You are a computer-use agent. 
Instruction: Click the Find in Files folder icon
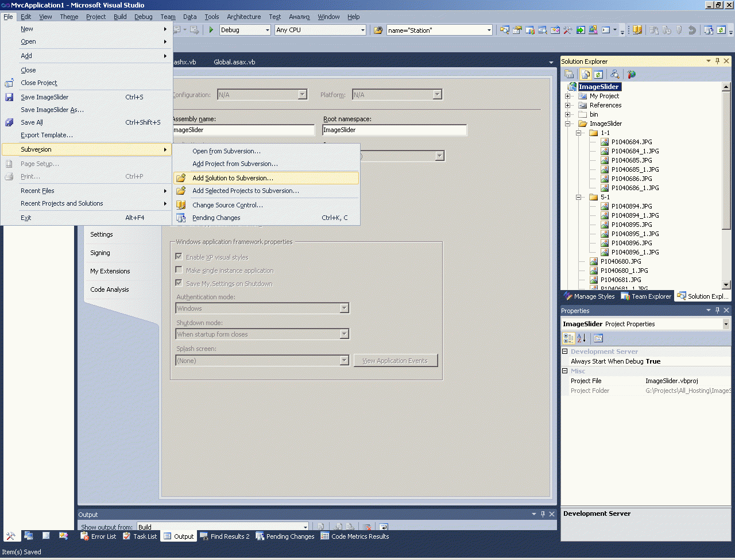378,30
